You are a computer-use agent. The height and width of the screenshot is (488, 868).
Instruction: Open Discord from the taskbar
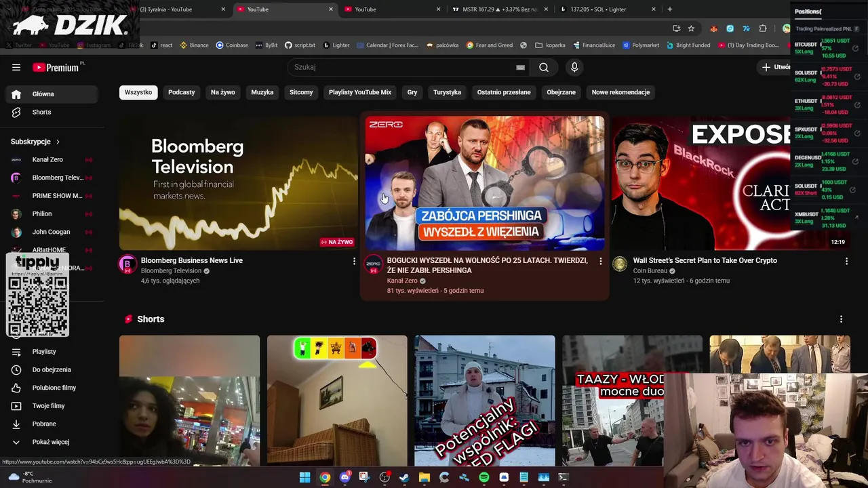[344, 477]
